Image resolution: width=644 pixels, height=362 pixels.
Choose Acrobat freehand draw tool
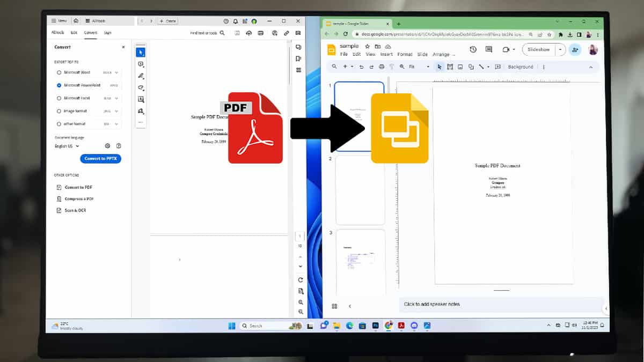[141, 87]
